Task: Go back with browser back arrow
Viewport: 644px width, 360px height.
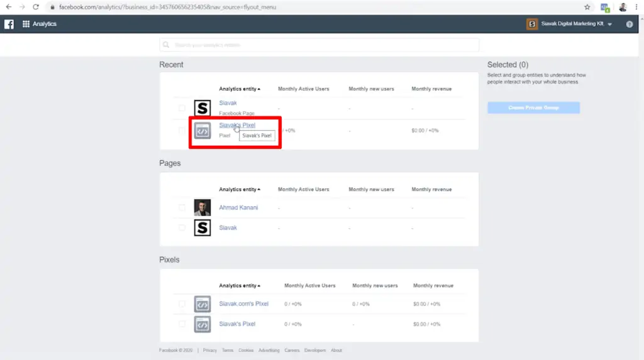Action: (x=9, y=7)
